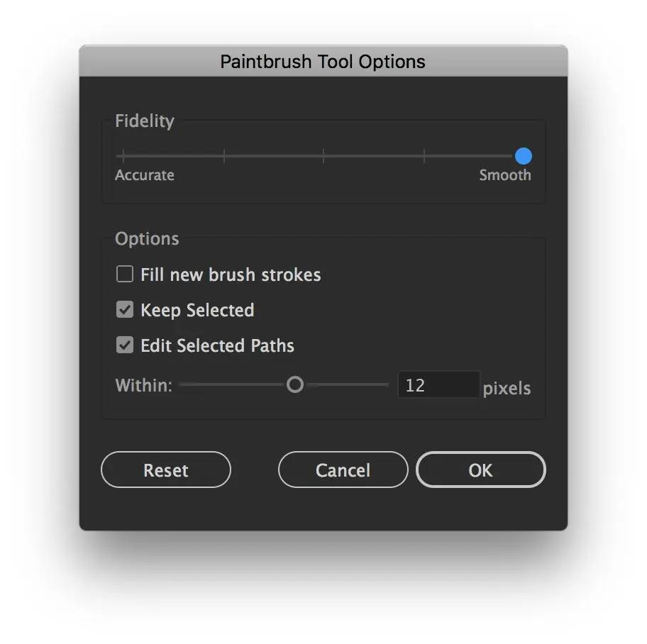Image resolution: width=647 pixels, height=644 pixels.
Task: Click the "Keep Selected" label text
Action: 197,311
